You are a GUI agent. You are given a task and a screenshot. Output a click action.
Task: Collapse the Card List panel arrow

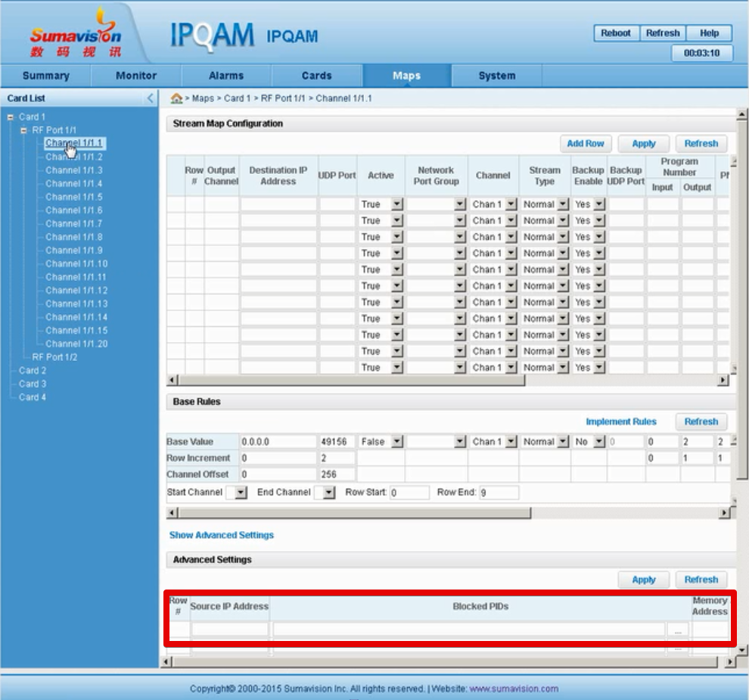[x=150, y=98]
